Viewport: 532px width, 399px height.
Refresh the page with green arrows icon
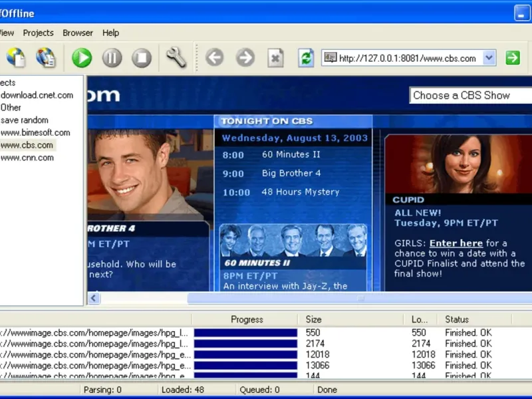pyautogui.click(x=306, y=58)
